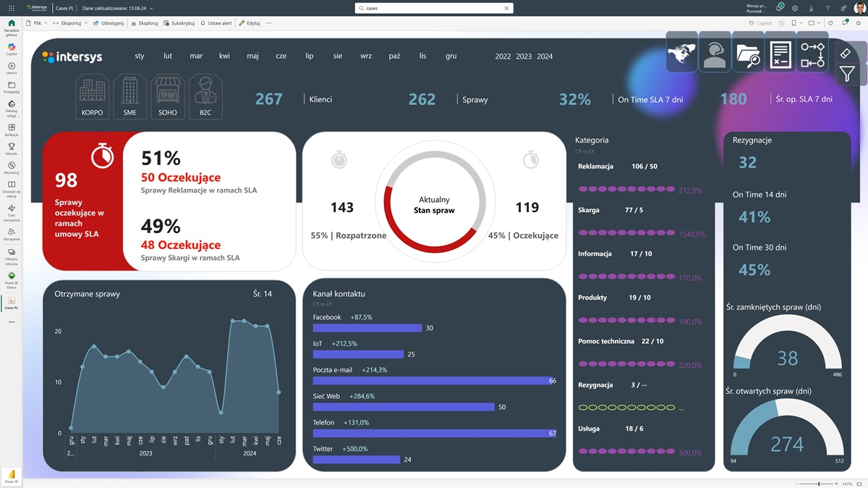This screenshot has height=488, width=868.
Task: Select month cze filter
Action: click(281, 56)
